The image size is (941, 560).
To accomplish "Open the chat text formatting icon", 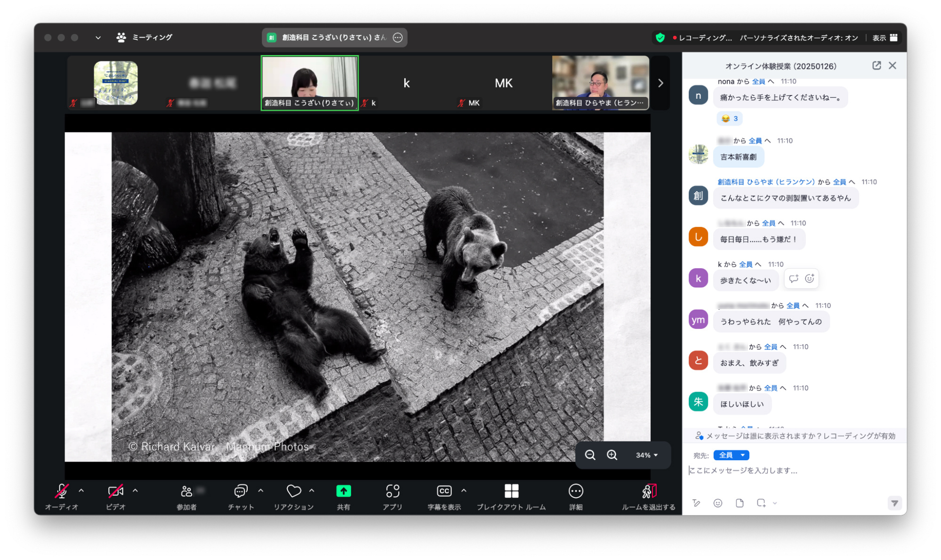I will (x=697, y=503).
